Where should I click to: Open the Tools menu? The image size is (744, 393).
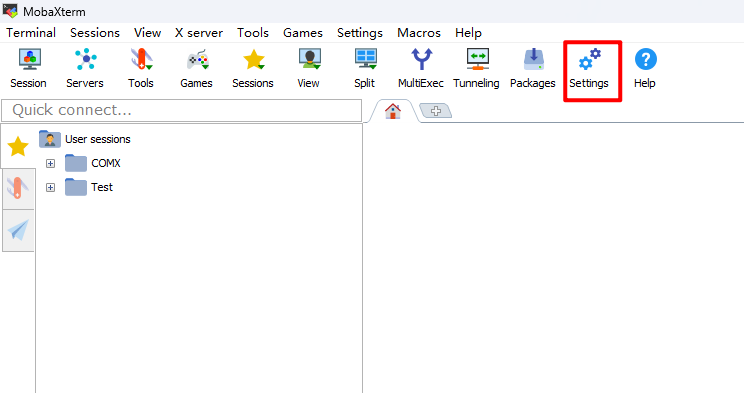253,33
